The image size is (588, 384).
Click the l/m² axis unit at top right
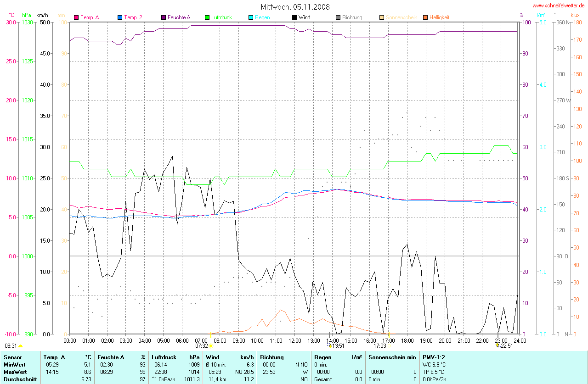coord(541,15)
